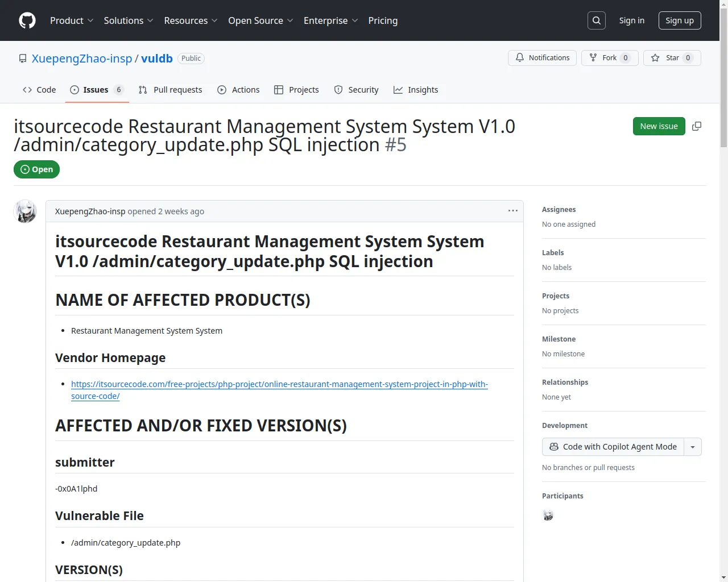Switch to the Issues tab
This screenshot has width=728, height=582.
[x=97, y=90]
